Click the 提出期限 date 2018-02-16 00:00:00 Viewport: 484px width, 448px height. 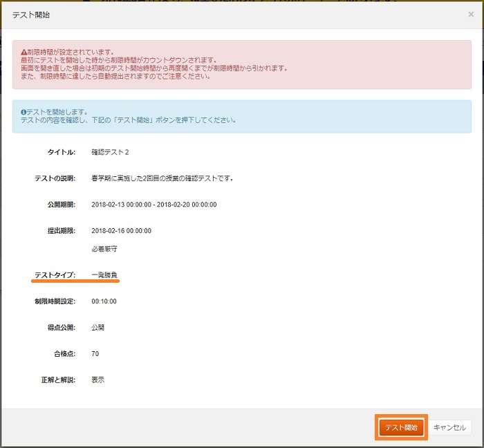pos(121,230)
